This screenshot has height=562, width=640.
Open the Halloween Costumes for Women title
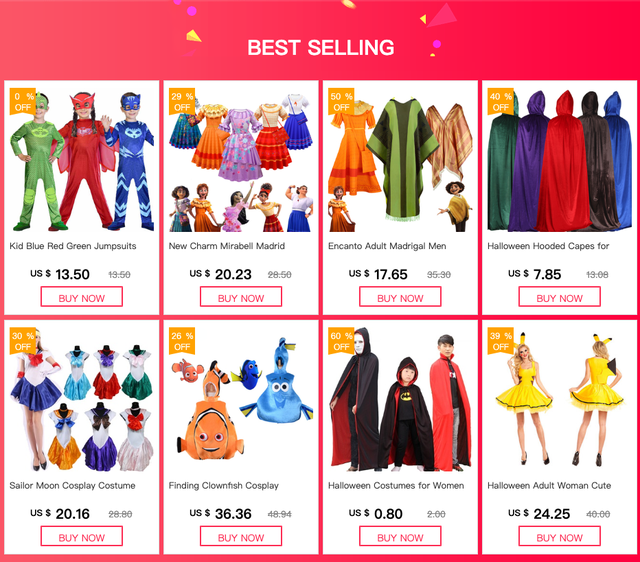click(396, 486)
